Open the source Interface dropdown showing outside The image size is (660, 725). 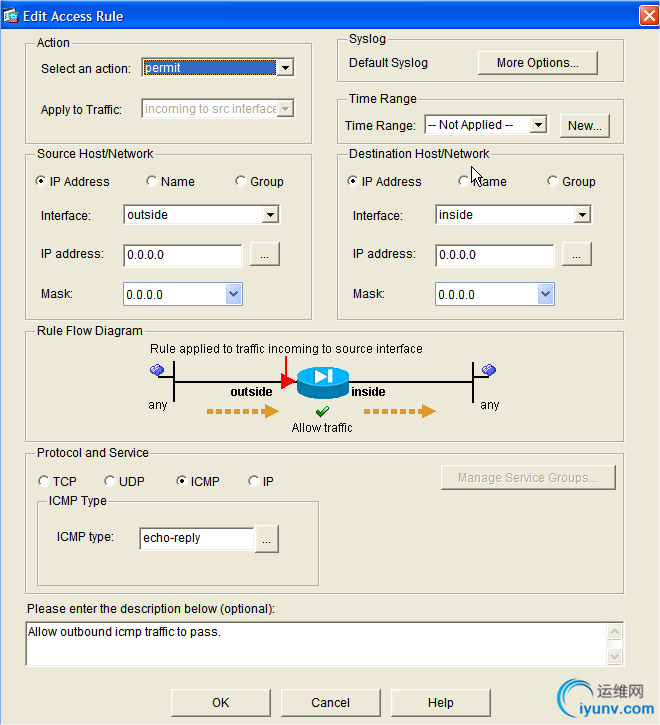(270, 215)
